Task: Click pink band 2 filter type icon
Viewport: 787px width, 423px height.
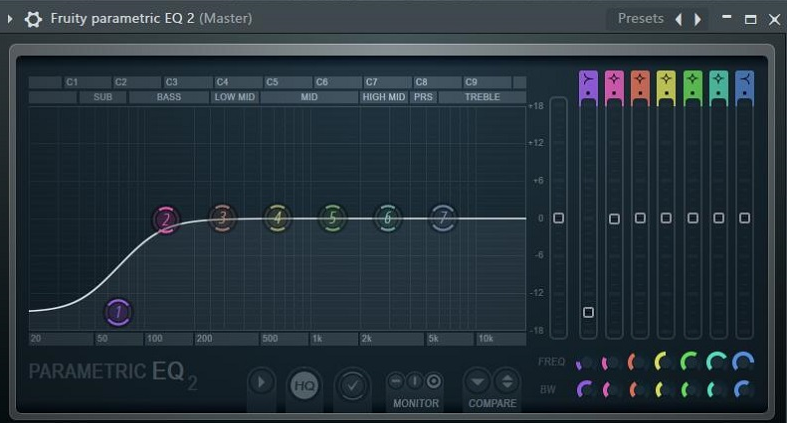Action: [x=614, y=80]
